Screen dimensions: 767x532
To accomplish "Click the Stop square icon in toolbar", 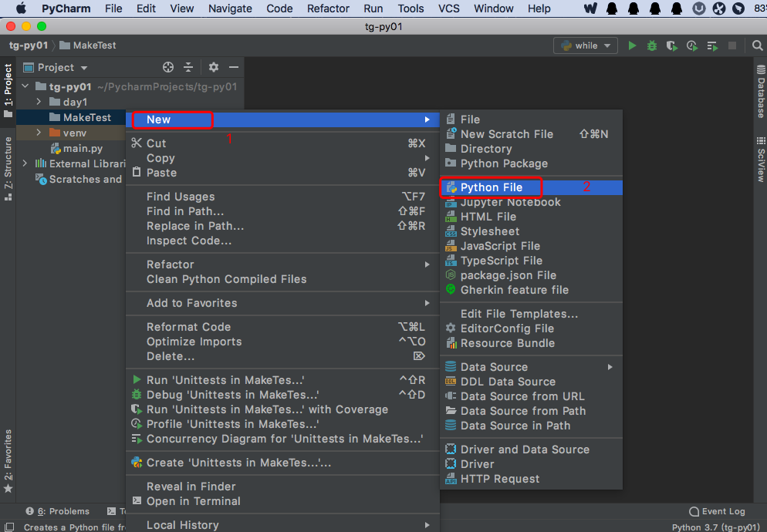I will point(732,45).
